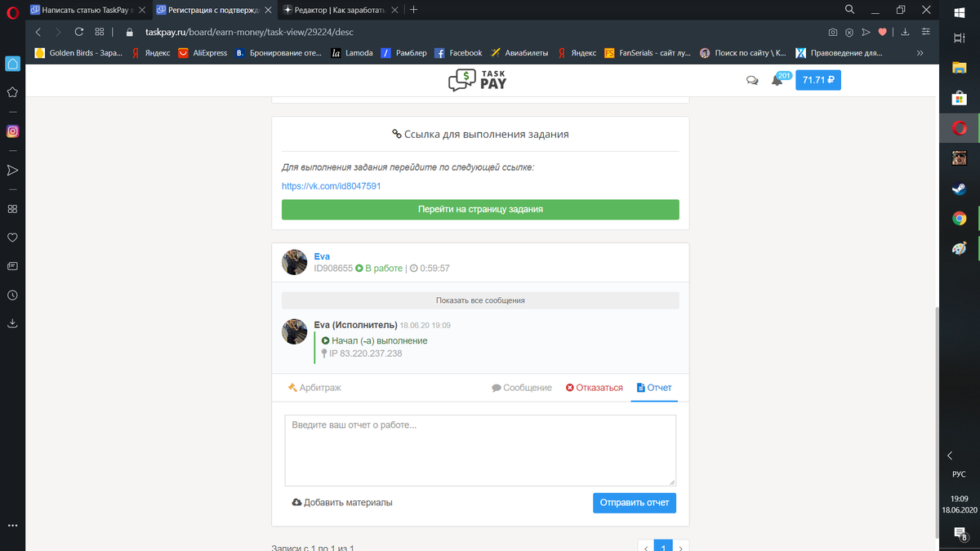Open the Авиабилеты bookmark

519,53
